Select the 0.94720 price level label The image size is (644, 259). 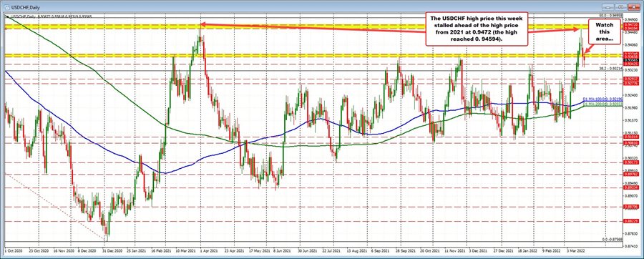[630, 25]
